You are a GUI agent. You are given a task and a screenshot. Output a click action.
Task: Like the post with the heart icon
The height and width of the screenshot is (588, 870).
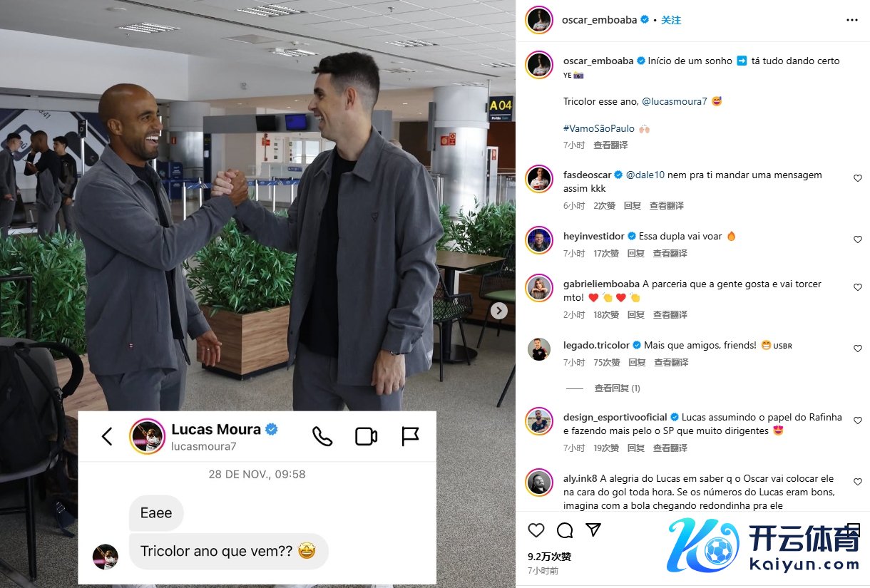click(536, 530)
